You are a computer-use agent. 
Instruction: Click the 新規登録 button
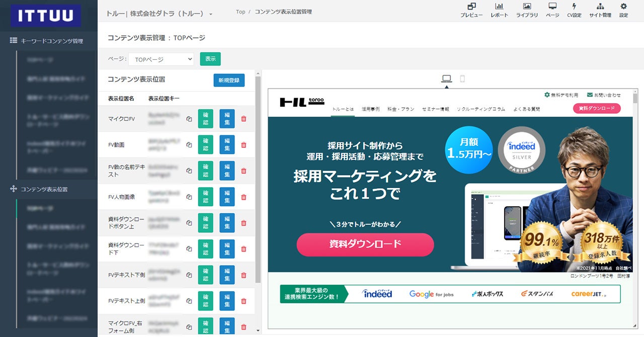[229, 80]
